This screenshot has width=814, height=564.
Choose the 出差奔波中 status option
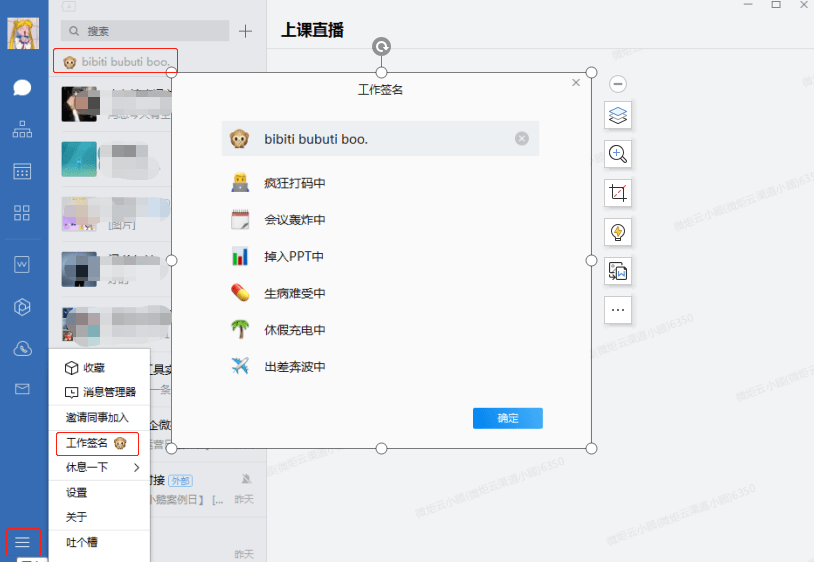click(294, 367)
